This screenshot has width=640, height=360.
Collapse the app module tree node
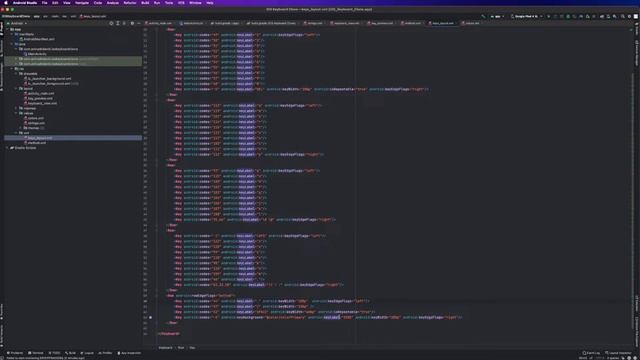(7, 29)
